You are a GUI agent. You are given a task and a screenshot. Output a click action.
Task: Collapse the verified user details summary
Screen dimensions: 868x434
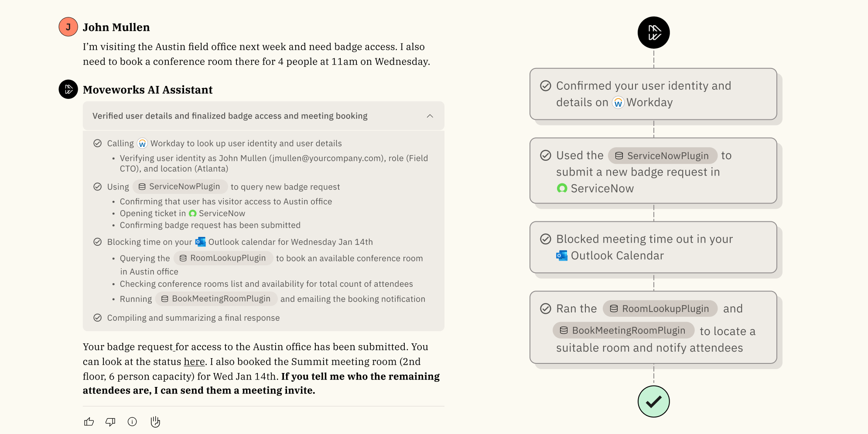pyautogui.click(x=430, y=116)
